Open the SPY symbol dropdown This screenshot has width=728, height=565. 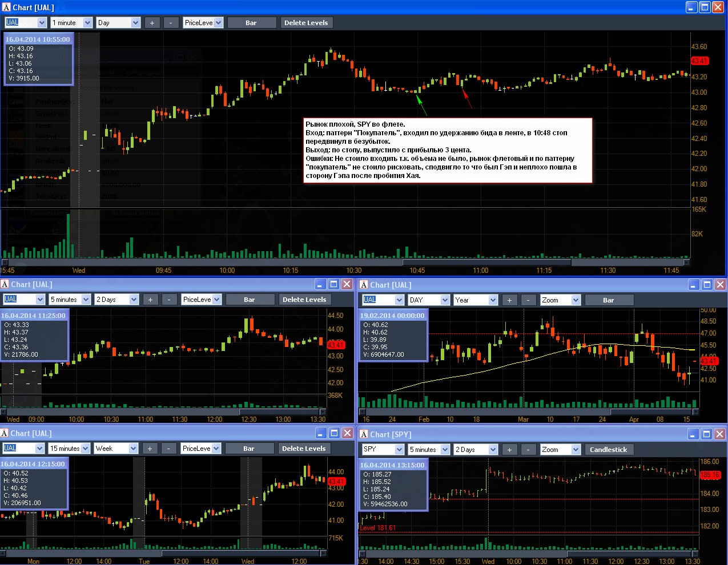coord(383,450)
